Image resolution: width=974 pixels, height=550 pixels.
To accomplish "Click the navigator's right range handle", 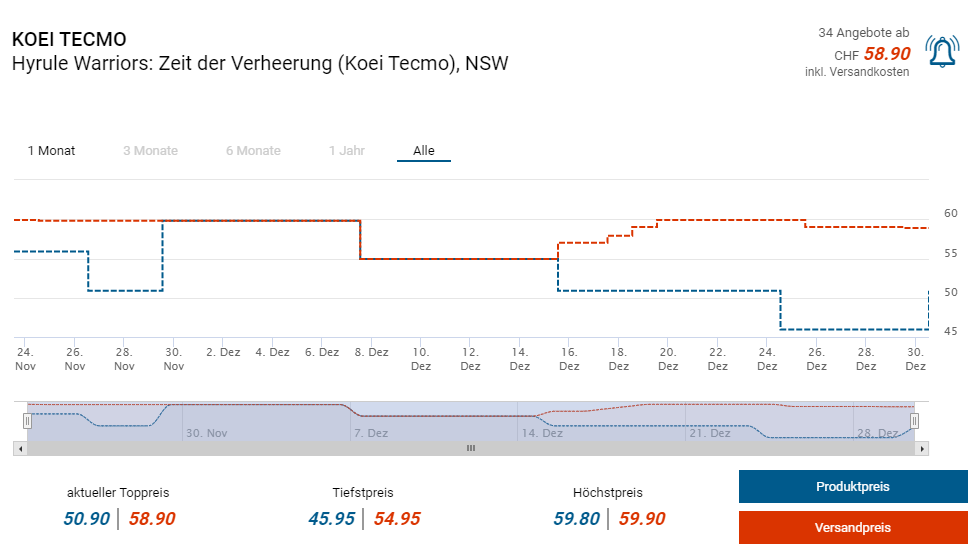I will 914,421.
